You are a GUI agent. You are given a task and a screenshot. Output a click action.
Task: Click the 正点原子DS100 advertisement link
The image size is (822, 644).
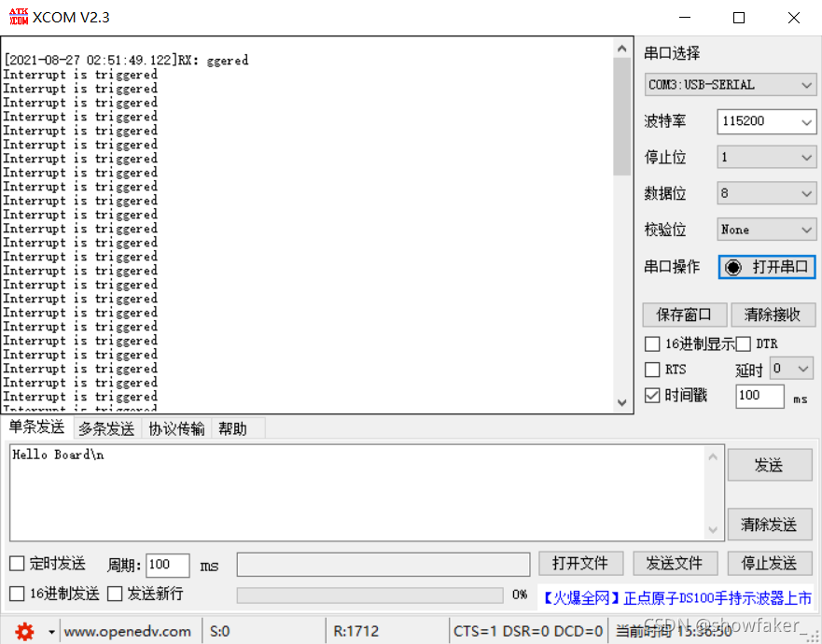pyautogui.click(x=676, y=598)
